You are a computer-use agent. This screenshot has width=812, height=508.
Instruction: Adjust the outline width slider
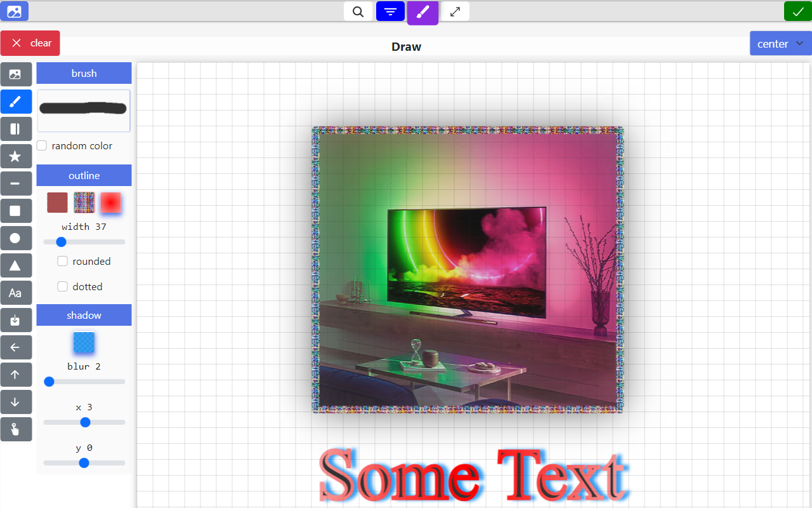tap(84, 242)
